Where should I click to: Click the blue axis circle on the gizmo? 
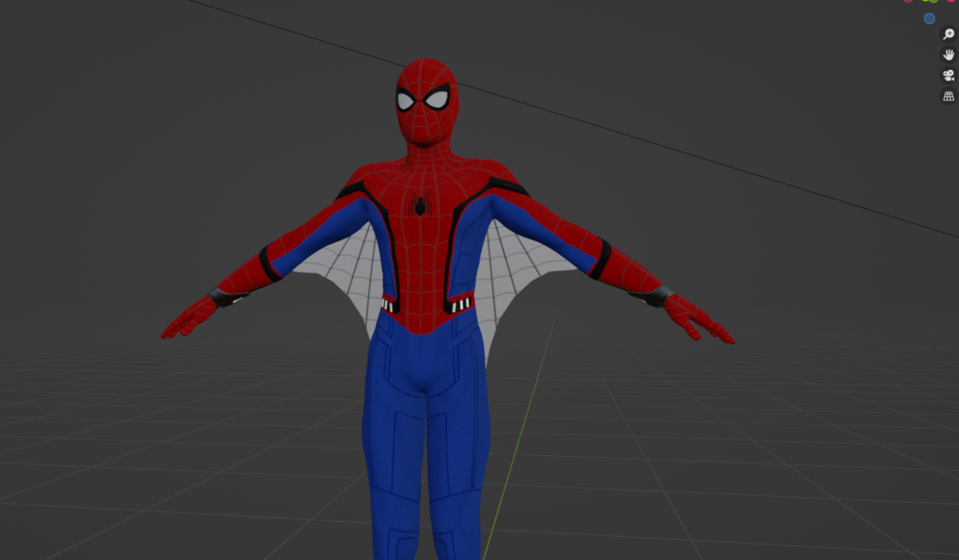pyautogui.click(x=929, y=19)
